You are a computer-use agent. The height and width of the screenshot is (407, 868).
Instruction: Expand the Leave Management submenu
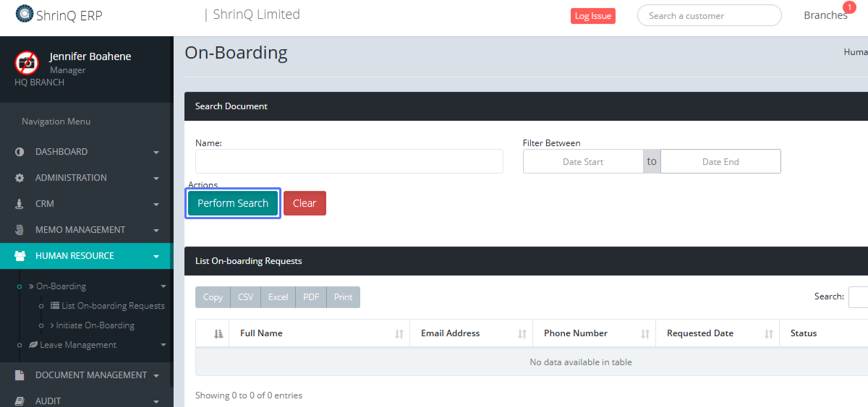(x=163, y=346)
